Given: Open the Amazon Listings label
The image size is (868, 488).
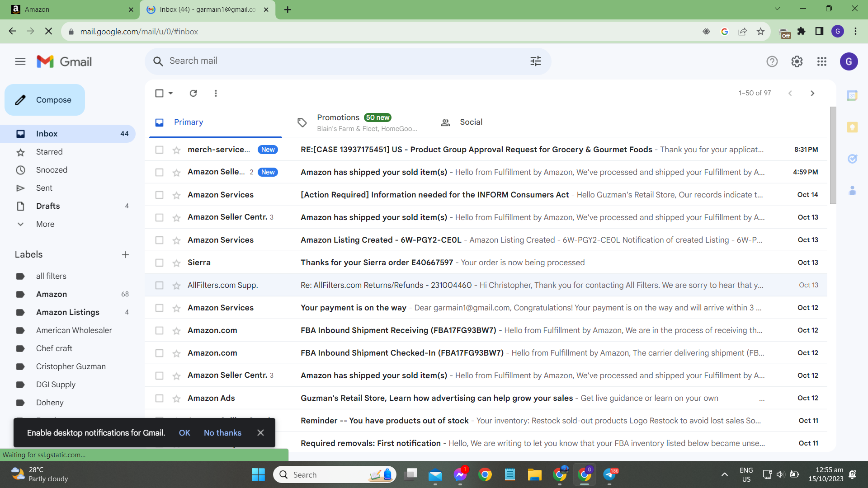Looking at the screenshot, I should (68, 312).
